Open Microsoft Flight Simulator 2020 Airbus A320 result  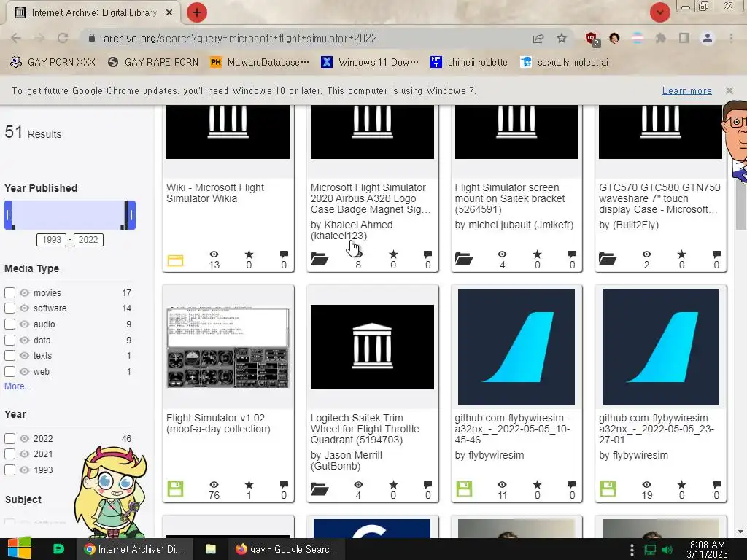[370, 198]
